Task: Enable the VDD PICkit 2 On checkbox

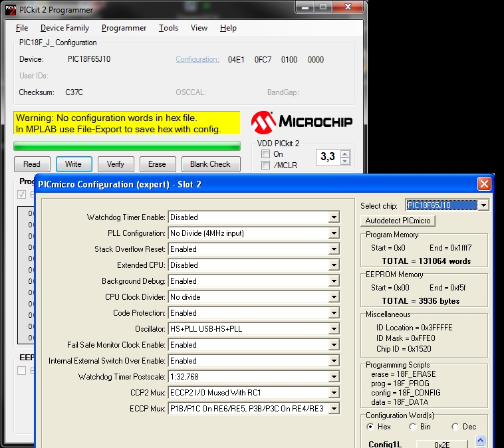Action: [265, 154]
